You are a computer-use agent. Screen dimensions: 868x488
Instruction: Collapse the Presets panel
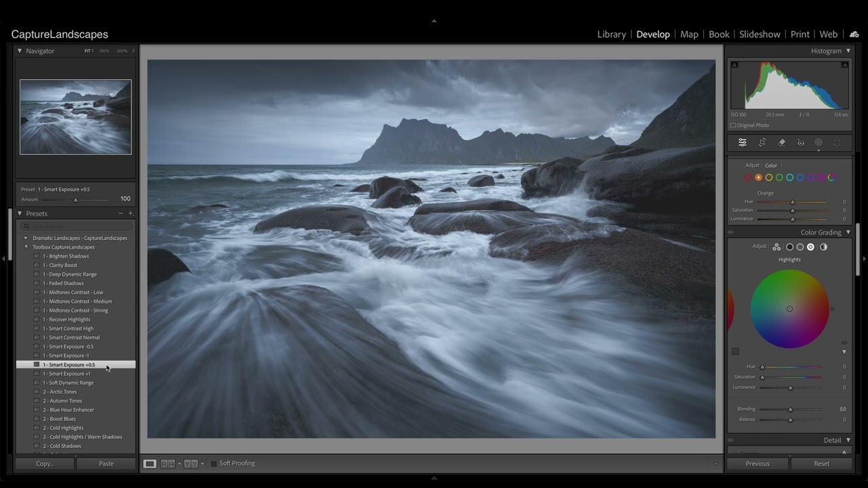(20, 213)
